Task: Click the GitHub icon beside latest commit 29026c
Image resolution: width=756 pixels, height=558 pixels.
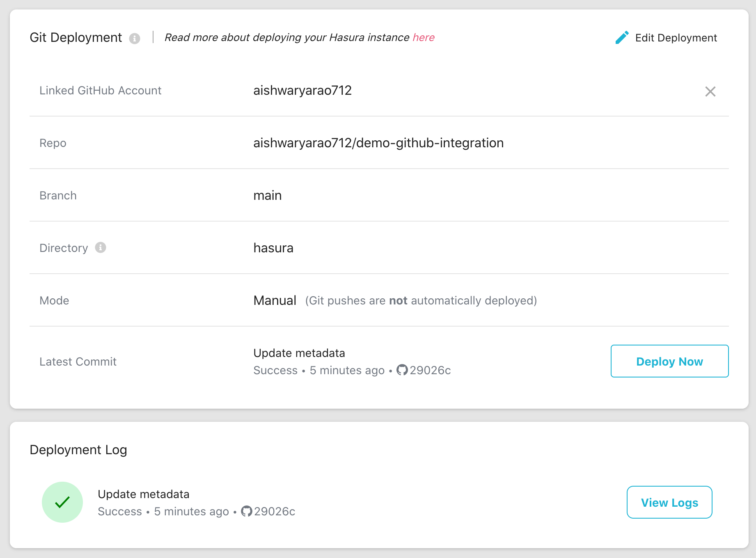Action: [x=403, y=370]
